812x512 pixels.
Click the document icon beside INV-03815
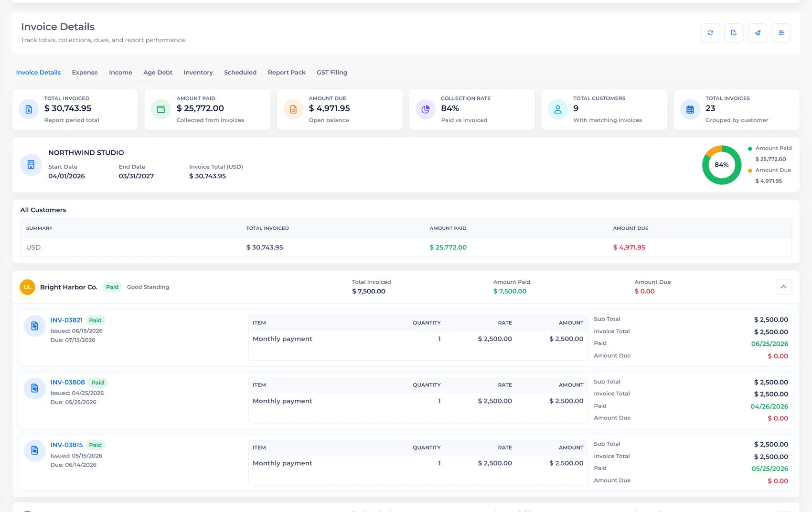[34, 450]
